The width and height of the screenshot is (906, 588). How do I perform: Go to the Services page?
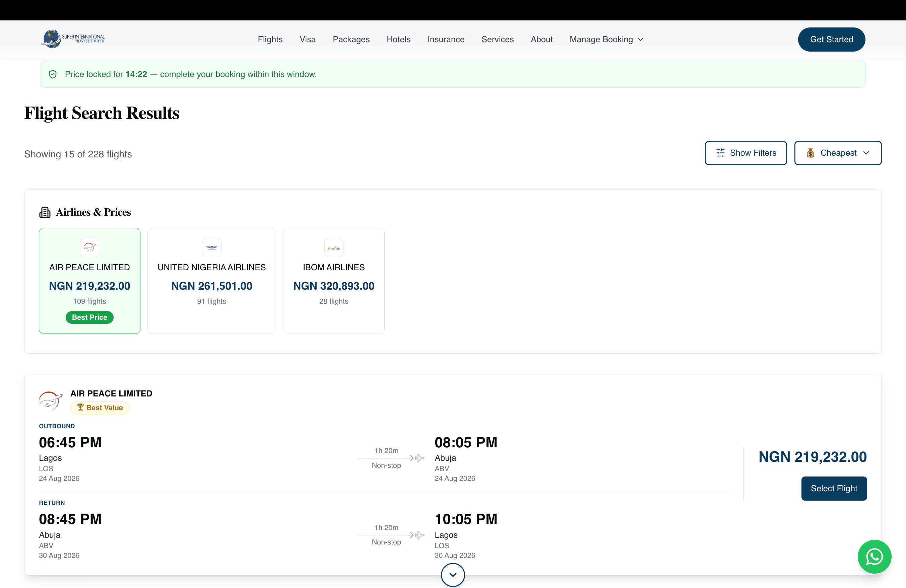point(497,39)
